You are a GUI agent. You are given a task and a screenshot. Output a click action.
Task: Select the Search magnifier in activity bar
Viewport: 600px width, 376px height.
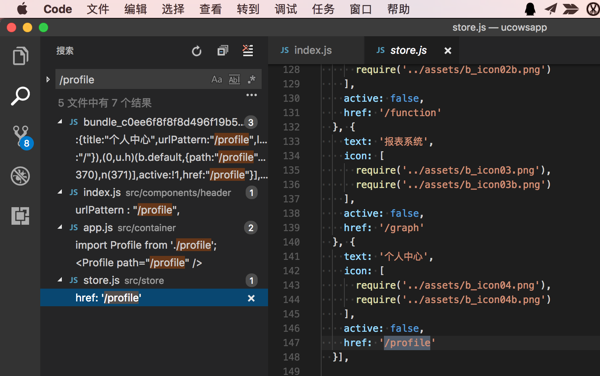(20, 96)
